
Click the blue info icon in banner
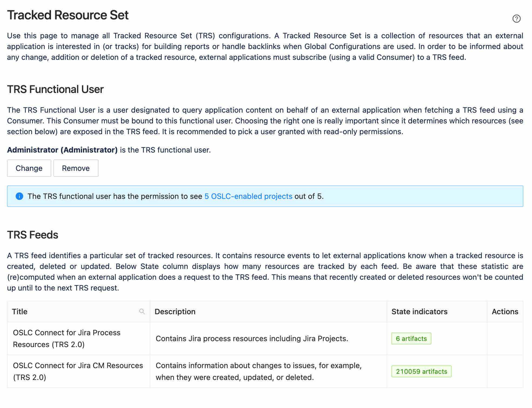point(19,196)
